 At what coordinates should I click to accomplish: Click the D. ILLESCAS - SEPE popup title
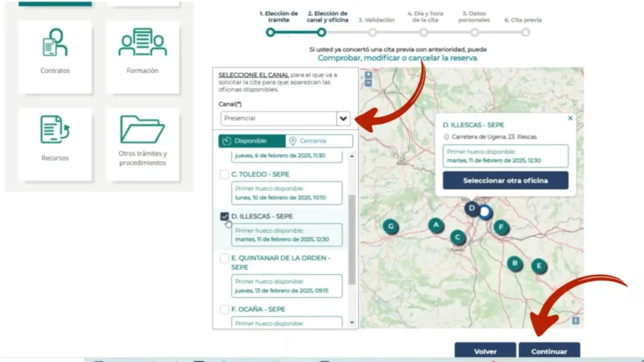tap(473, 125)
